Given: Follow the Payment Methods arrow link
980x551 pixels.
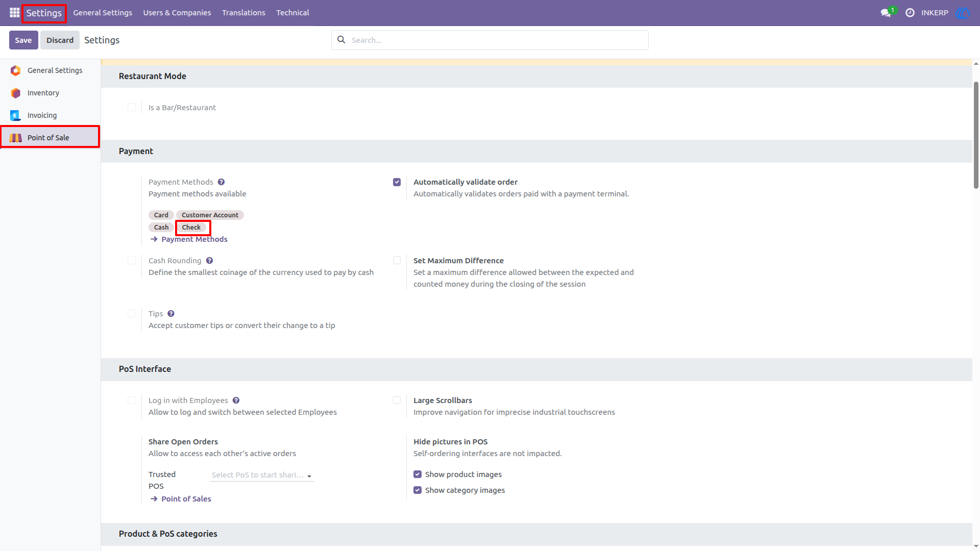Looking at the screenshot, I should point(189,239).
